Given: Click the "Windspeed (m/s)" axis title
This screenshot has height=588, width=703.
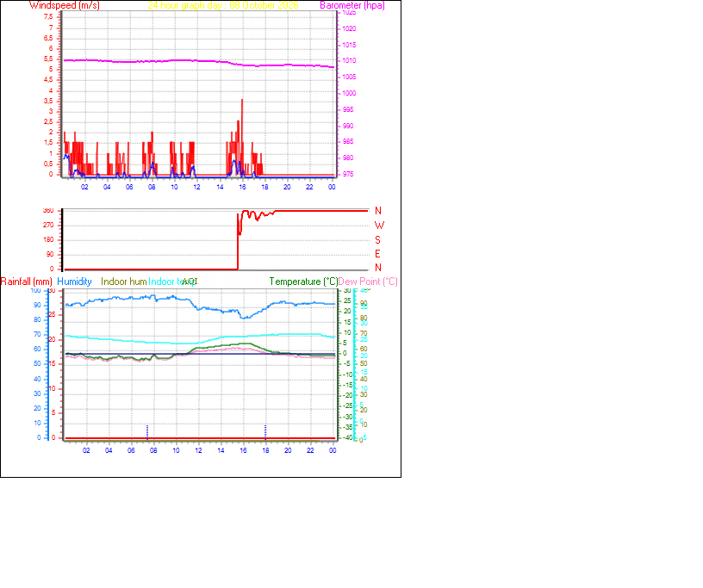Looking at the screenshot, I should tap(64, 5).
